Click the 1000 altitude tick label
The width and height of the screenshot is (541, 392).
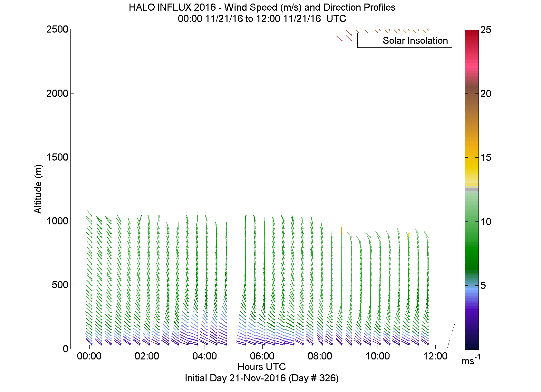click(57, 221)
